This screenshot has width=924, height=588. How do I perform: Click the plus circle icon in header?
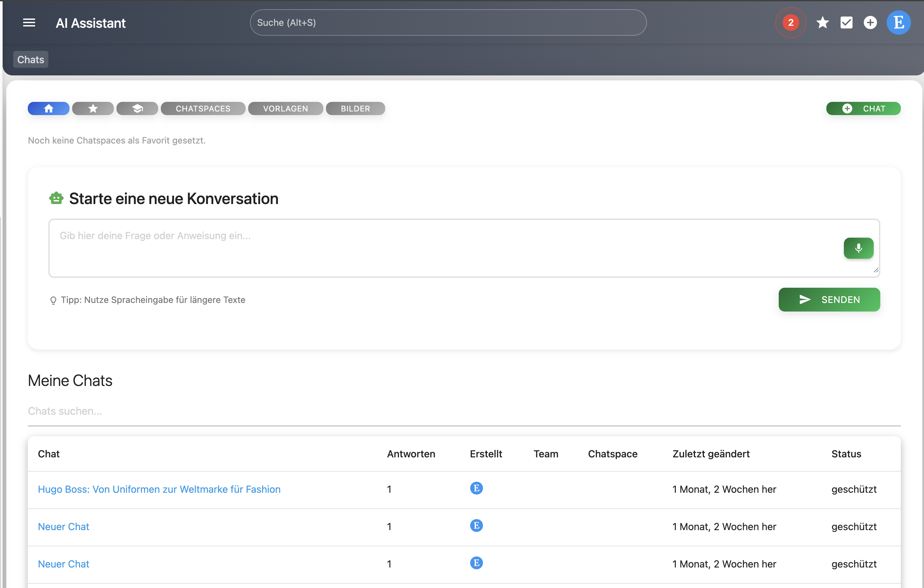[x=870, y=23]
